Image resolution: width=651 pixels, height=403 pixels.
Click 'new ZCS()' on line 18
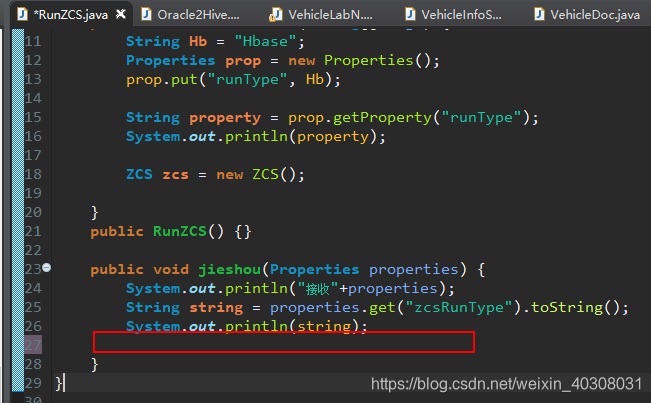click(256, 174)
